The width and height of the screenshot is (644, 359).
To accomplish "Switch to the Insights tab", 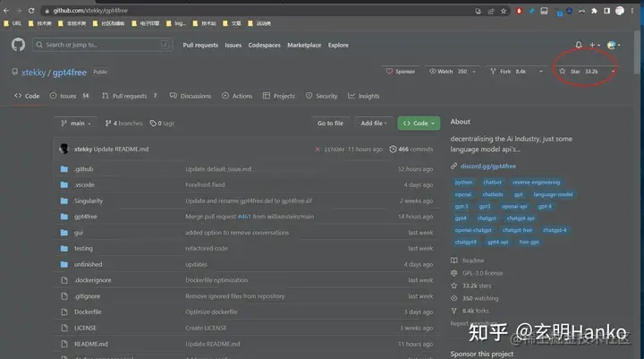I will pyautogui.click(x=364, y=96).
